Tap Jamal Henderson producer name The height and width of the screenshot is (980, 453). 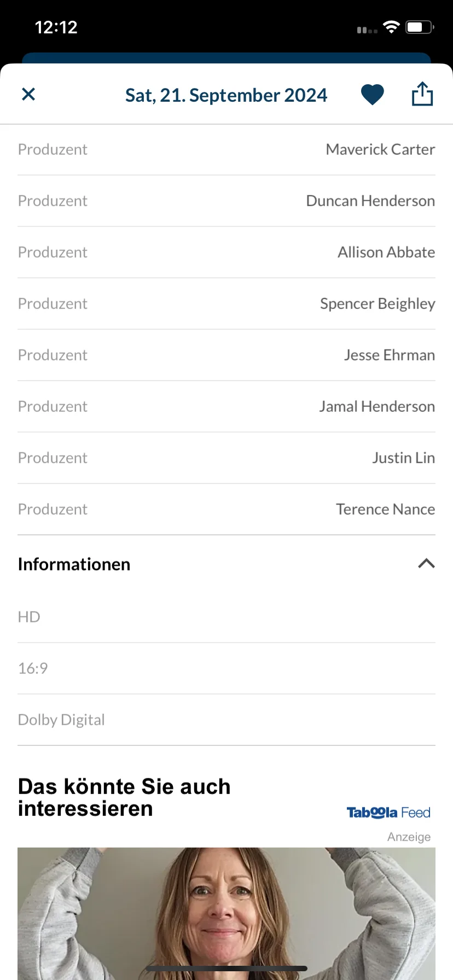pyautogui.click(x=377, y=407)
